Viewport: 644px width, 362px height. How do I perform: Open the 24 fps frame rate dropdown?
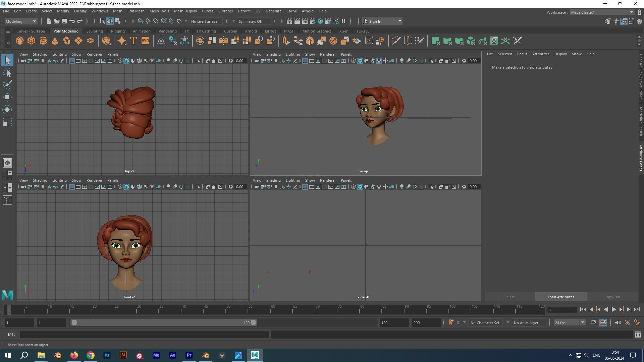coord(569,322)
